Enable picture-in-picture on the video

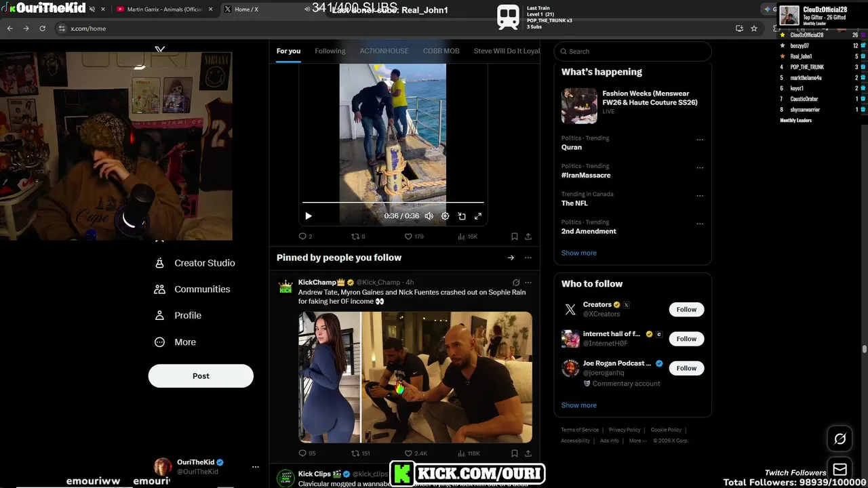(x=462, y=216)
